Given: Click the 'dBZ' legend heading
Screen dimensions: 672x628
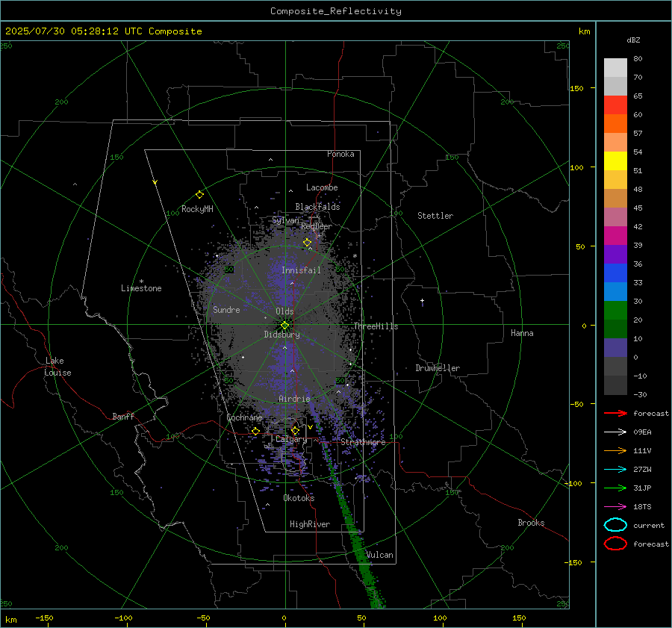Looking at the screenshot, I should 633,40.
